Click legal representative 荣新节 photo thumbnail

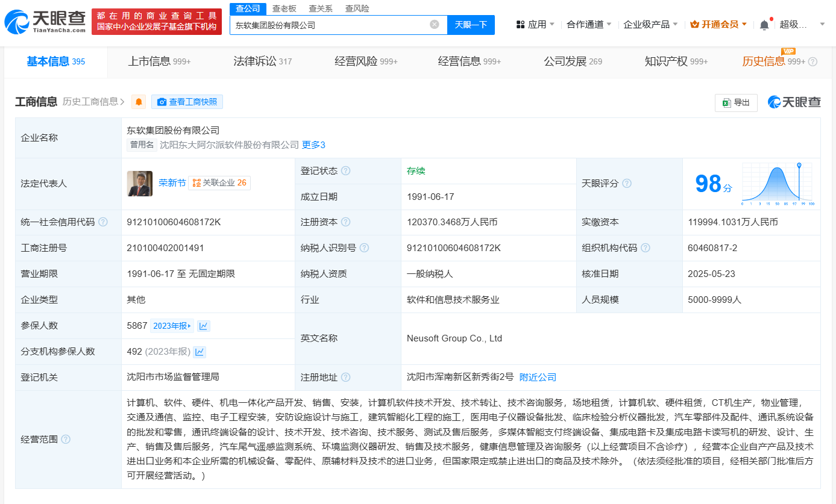pos(140,184)
